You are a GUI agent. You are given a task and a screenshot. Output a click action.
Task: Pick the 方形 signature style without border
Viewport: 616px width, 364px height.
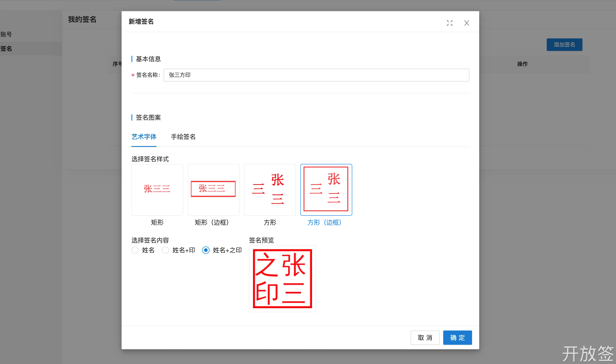[x=270, y=190]
